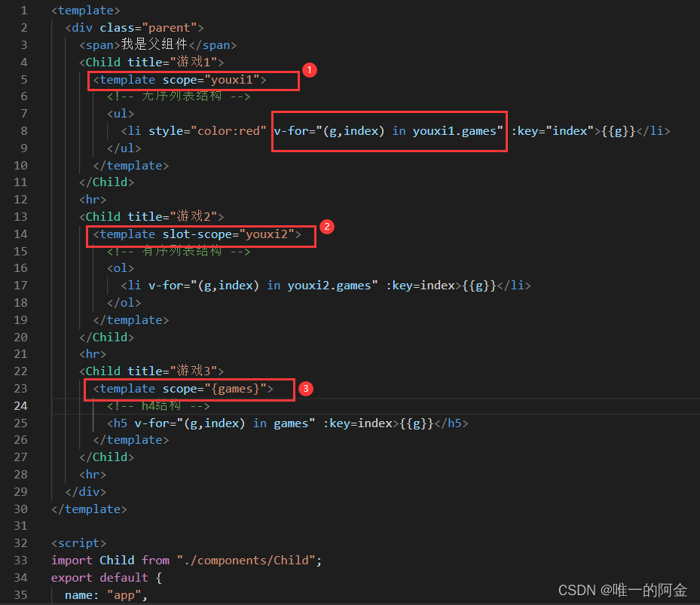Screen dimensions: 700x605
Task: Click the closing </h5> tag
Action: tap(451, 423)
